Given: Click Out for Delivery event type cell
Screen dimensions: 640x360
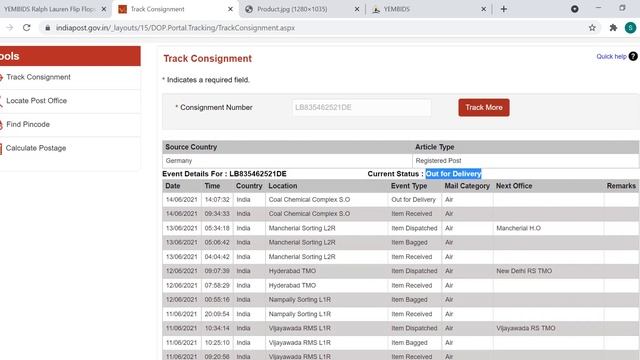Looking at the screenshot, I should click(413, 200).
